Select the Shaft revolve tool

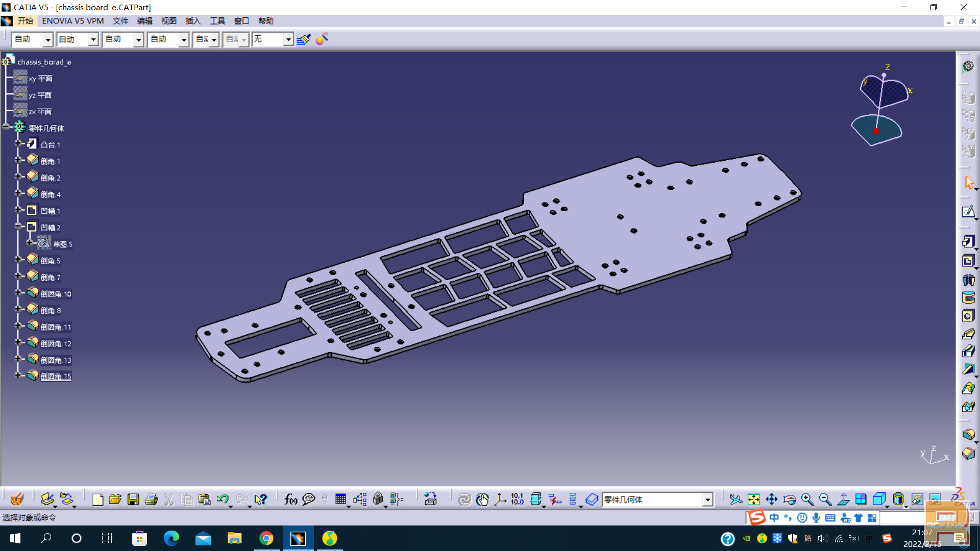pyautogui.click(x=968, y=280)
